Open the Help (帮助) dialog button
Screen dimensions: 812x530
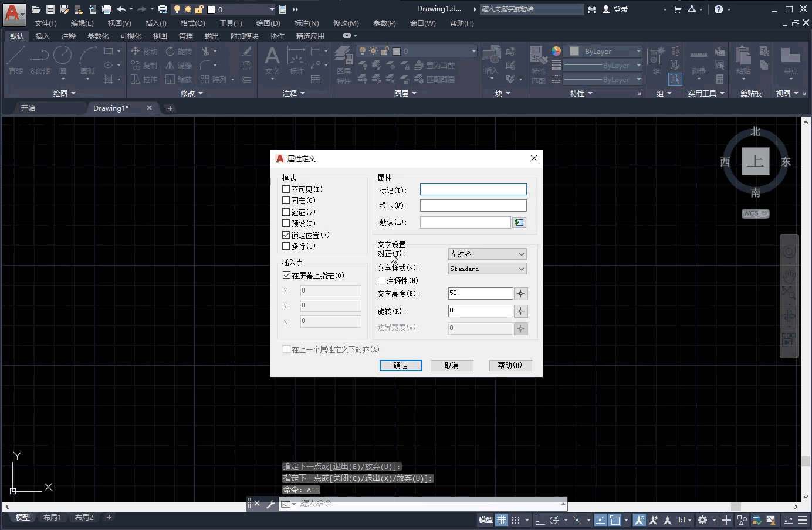510,365
